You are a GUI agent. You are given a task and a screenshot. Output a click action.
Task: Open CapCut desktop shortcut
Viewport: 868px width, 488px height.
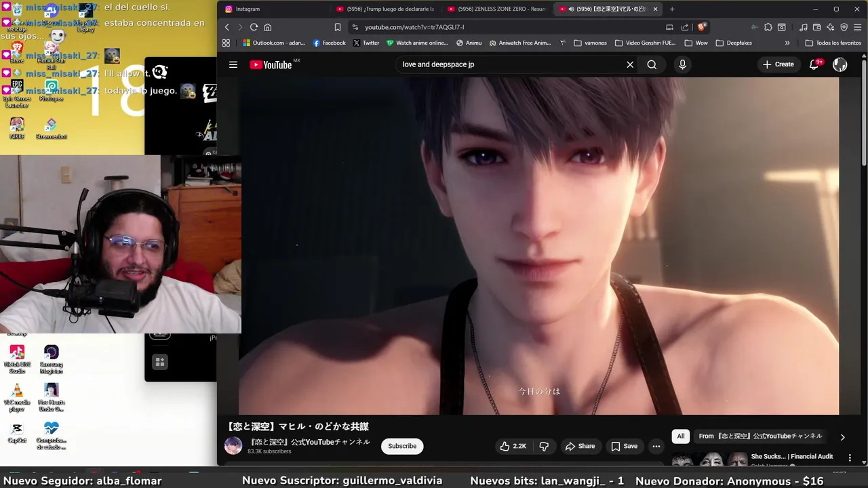click(17, 433)
